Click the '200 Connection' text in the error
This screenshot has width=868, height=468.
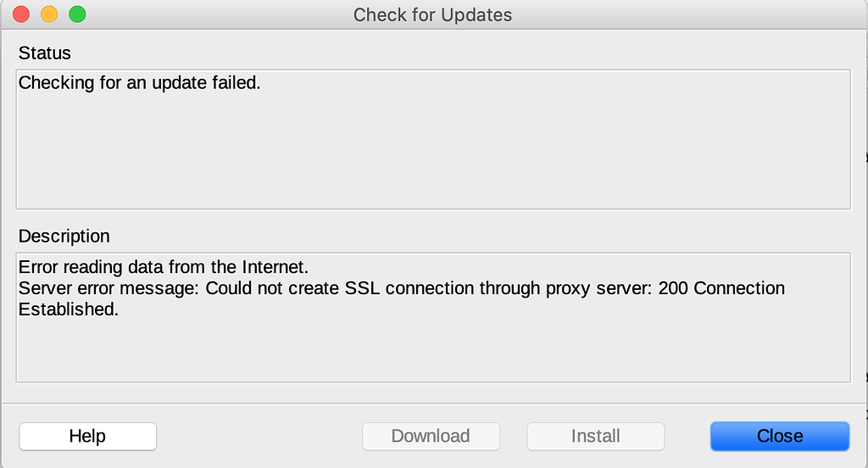[x=721, y=288]
